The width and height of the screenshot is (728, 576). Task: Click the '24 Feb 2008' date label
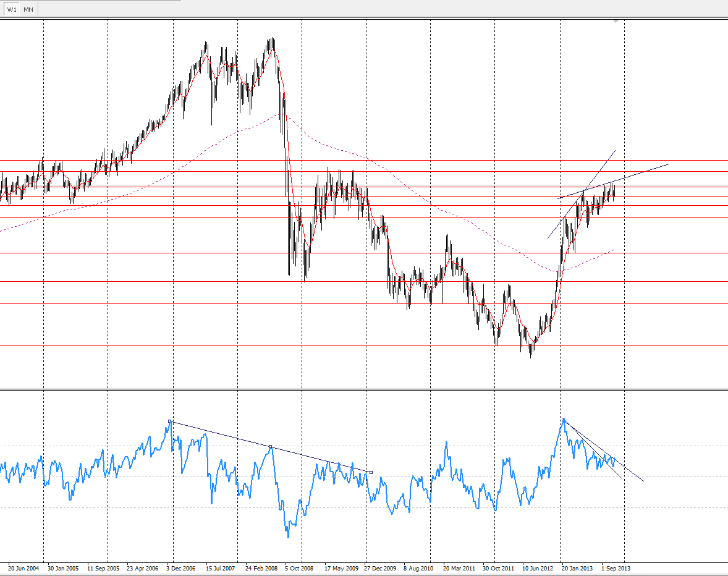(261, 568)
